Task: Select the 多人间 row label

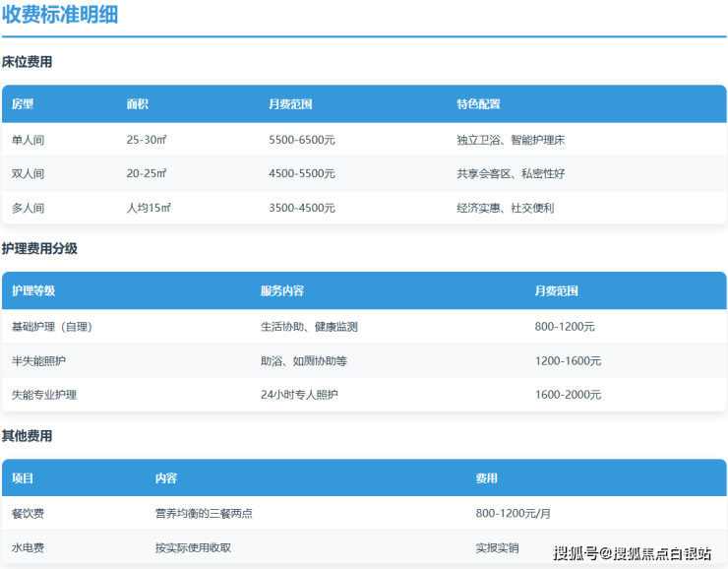Action: 28,208
